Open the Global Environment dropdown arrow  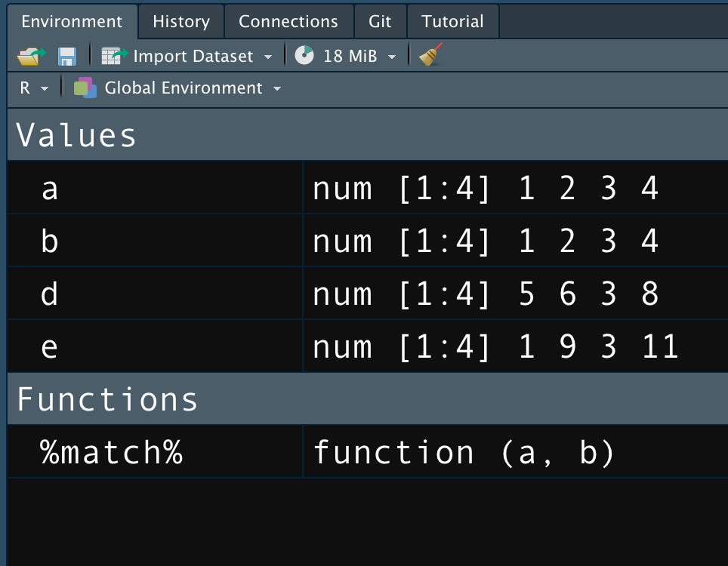pyautogui.click(x=277, y=88)
